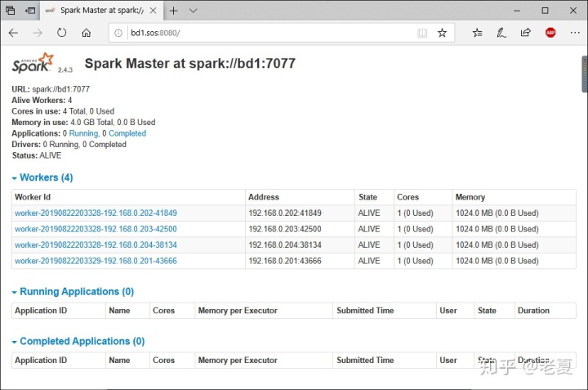Screen dimensions: 588x390
Task: Collapse the Completed Applications (0) section
Action: [x=78, y=341]
